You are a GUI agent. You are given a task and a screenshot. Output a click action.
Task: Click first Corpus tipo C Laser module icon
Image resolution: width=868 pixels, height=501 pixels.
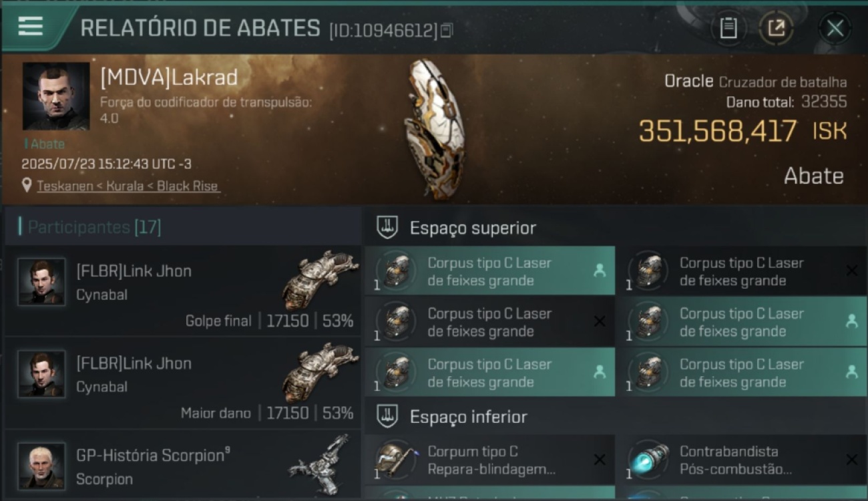coord(396,271)
